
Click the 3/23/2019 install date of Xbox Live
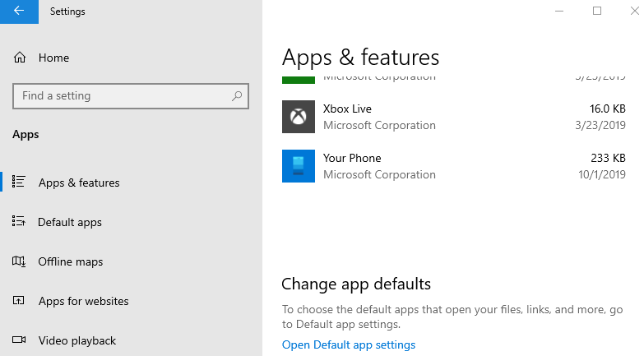click(x=600, y=125)
